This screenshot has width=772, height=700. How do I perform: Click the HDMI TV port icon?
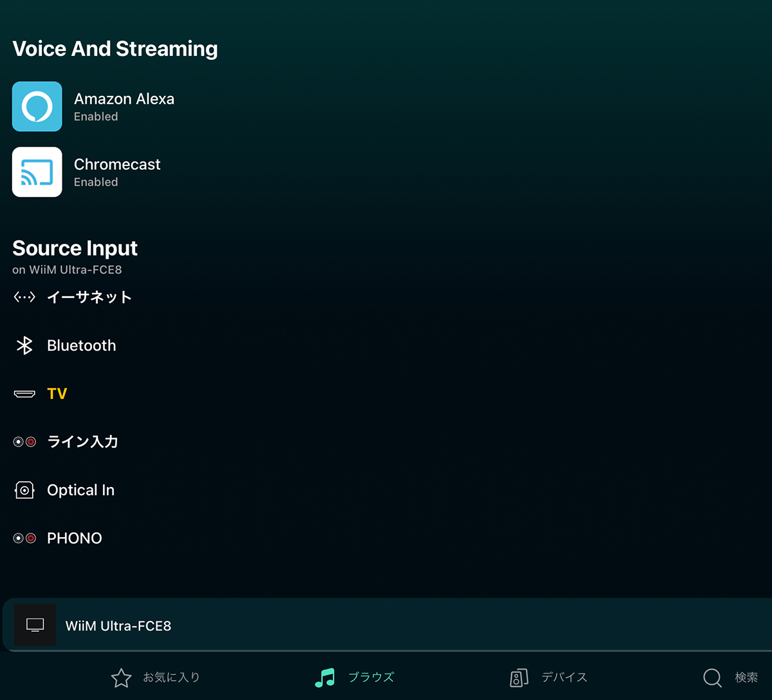(x=24, y=394)
